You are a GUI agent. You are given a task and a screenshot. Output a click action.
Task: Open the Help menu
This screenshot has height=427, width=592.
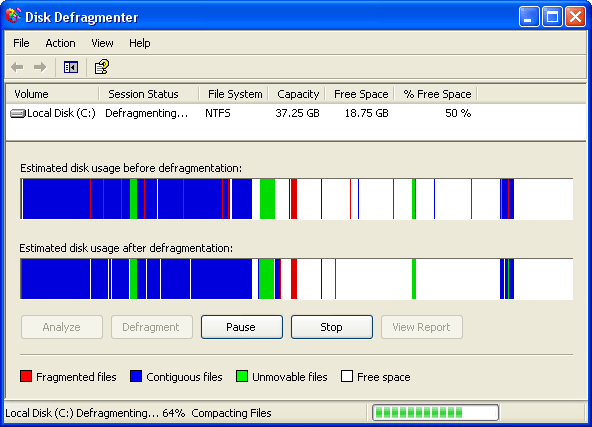[140, 43]
